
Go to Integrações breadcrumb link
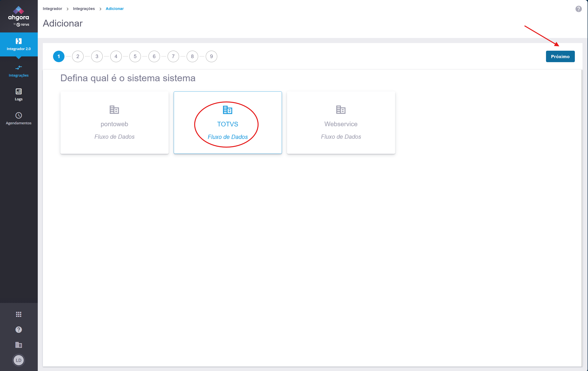[84, 8]
